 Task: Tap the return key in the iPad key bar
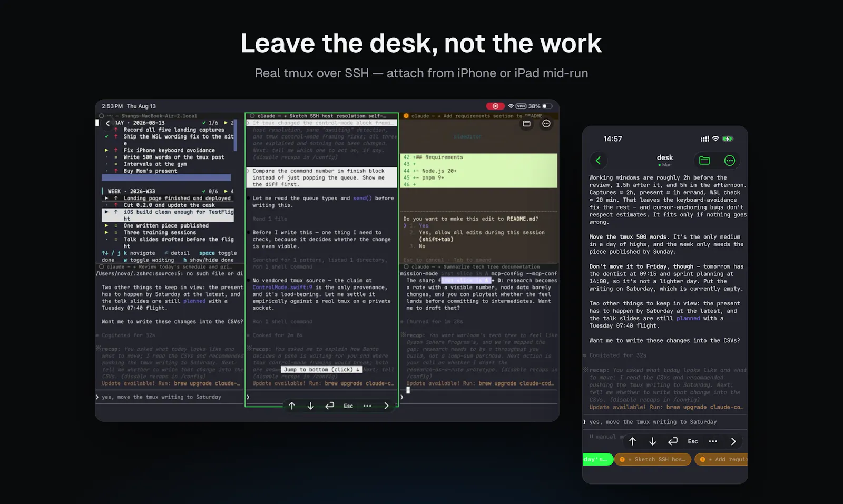pyautogui.click(x=330, y=406)
